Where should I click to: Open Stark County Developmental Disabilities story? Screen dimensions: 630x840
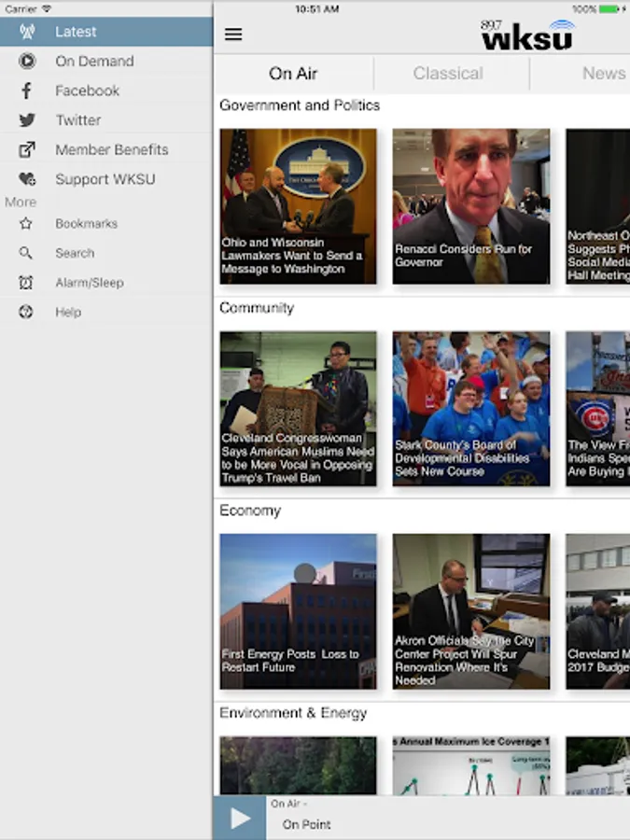point(471,409)
